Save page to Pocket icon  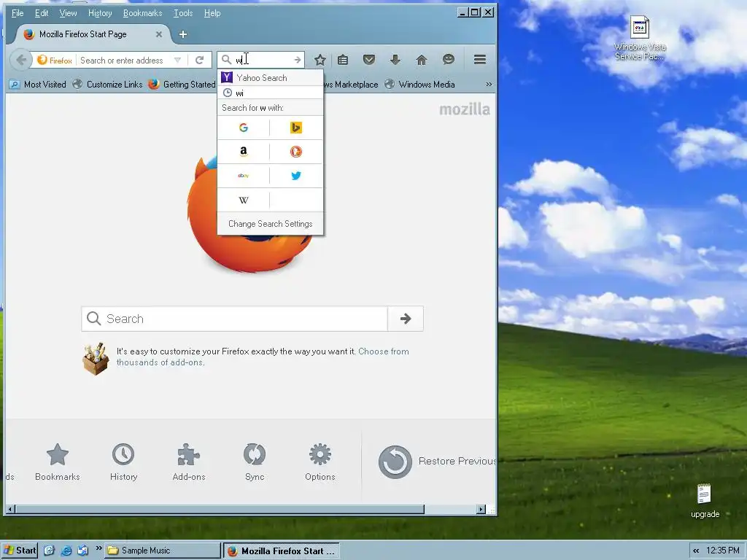click(368, 60)
